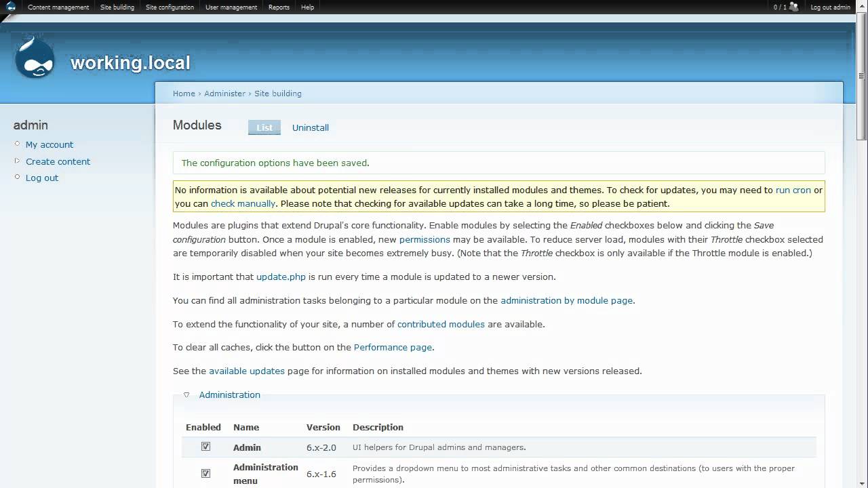Click the Drupal droplet site logo

tap(35, 58)
